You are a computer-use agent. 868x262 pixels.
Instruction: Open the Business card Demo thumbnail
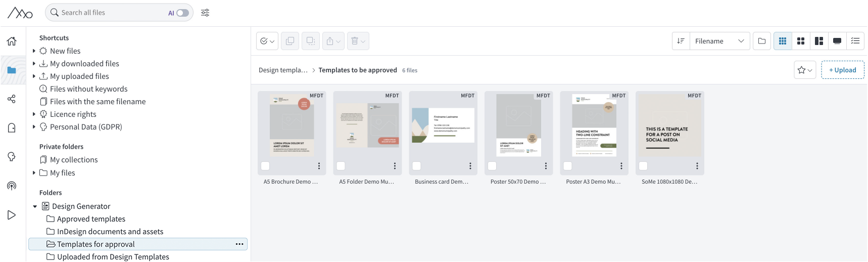(x=443, y=125)
